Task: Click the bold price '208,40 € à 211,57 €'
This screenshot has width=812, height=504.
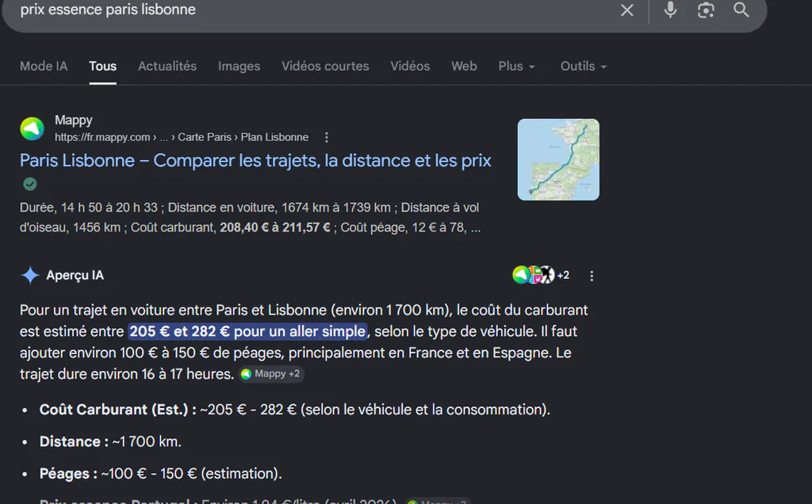Action: (x=275, y=227)
